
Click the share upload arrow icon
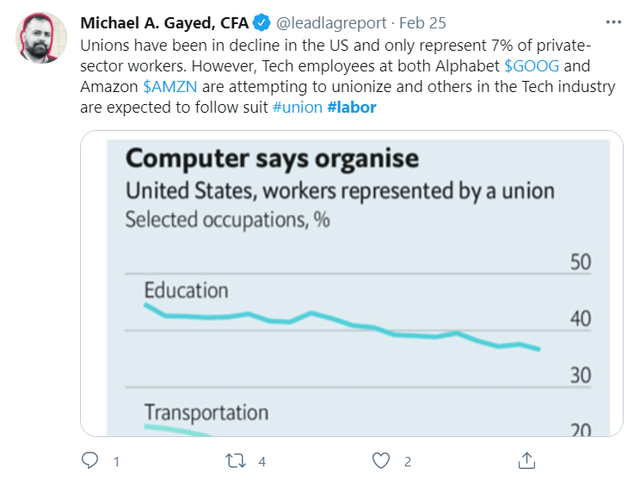pyautogui.click(x=527, y=460)
